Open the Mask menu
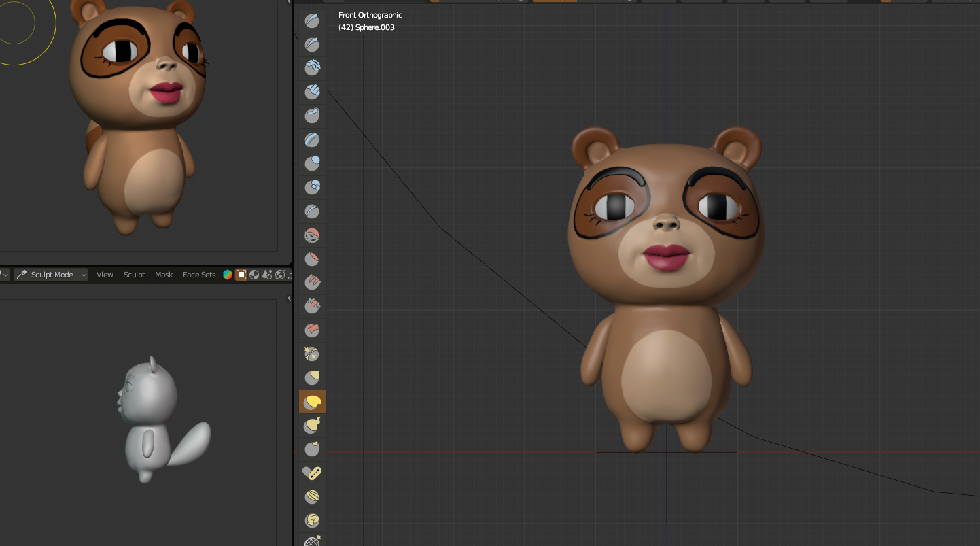Image resolution: width=980 pixels, height=546 pixels. click(164, 275)
